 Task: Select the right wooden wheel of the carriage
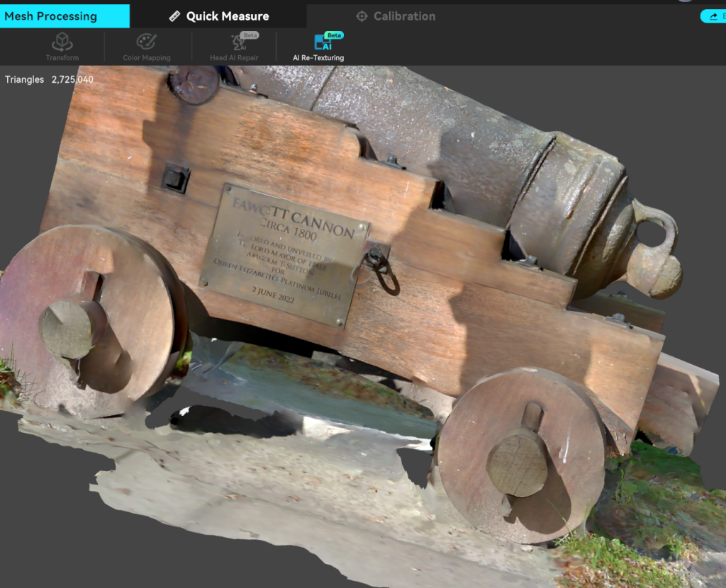tap(521, 455)
